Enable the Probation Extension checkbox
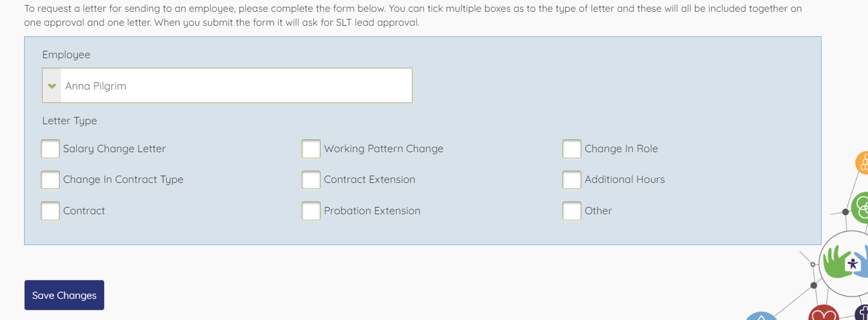This screenshot has height=320, width=868. 311,211
